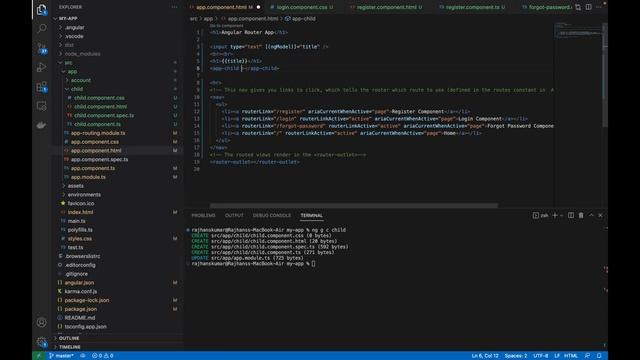Click UTF-8 encoding selector
Viewport: 640px width, 360px height.
(540, 356)
